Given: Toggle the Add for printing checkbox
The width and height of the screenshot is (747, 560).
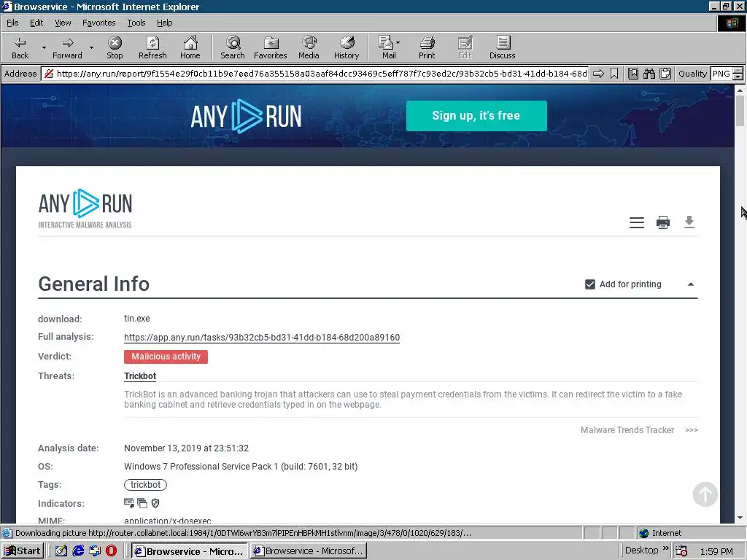Looking at the screenshot, I should click(x=589, y=284).
